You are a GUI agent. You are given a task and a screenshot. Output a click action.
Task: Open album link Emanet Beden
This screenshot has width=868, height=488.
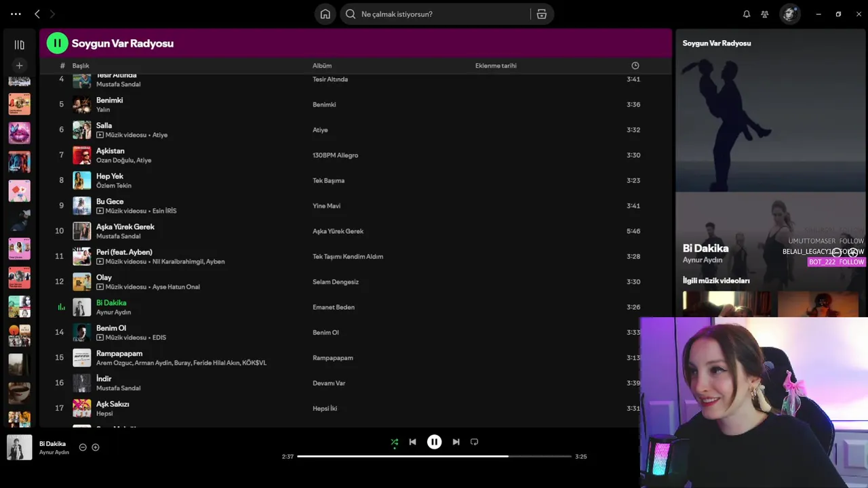coord(334,307)
